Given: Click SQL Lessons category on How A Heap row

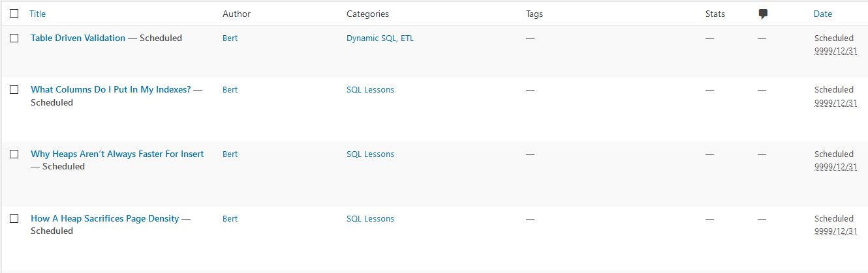Looking at the screenshot, I should tap(370, 219).
